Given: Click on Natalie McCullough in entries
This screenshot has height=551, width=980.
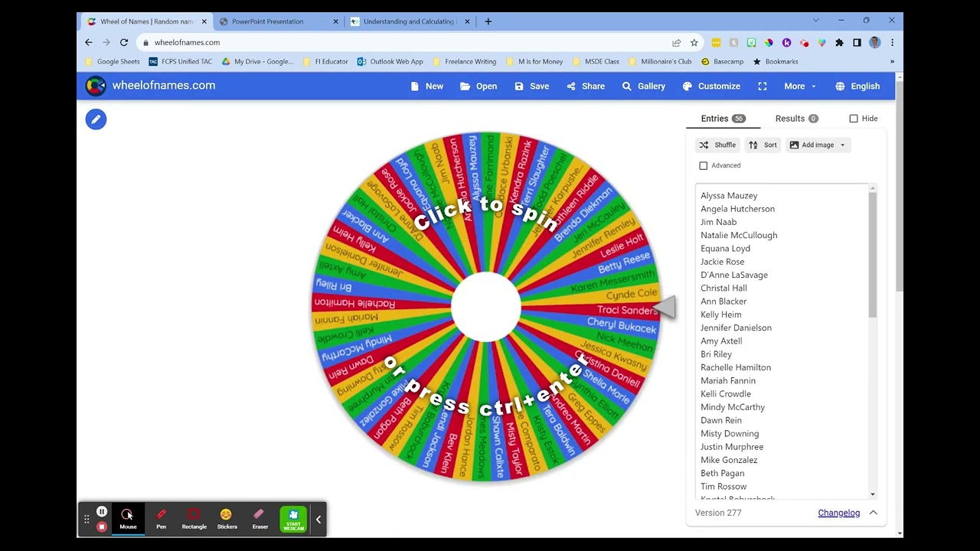Looking at the screenshot, I should [x=739, y=236].
